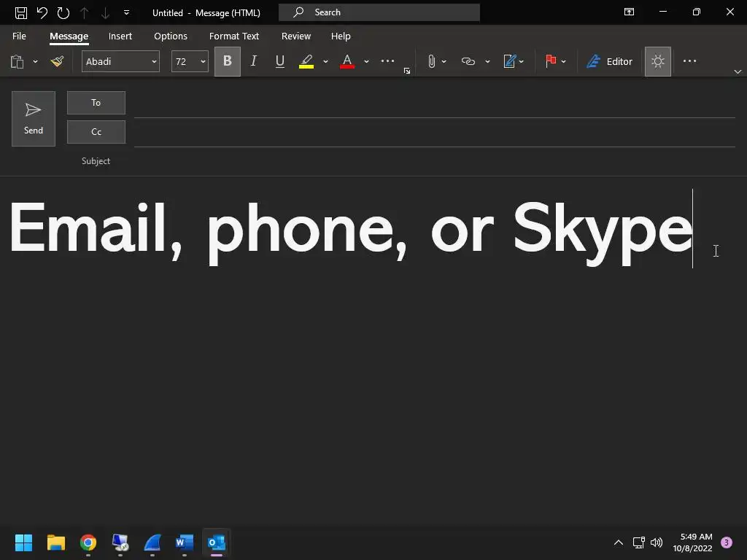Click the To button to pick recipients
Viewport: 747px width, 560px height.
(96, 103)
